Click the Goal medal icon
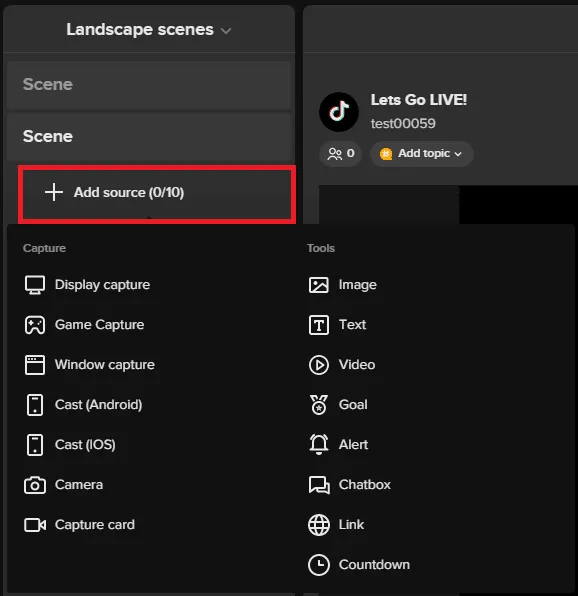Viewport: 578px width, 596px height. click(x=318, y=405)
